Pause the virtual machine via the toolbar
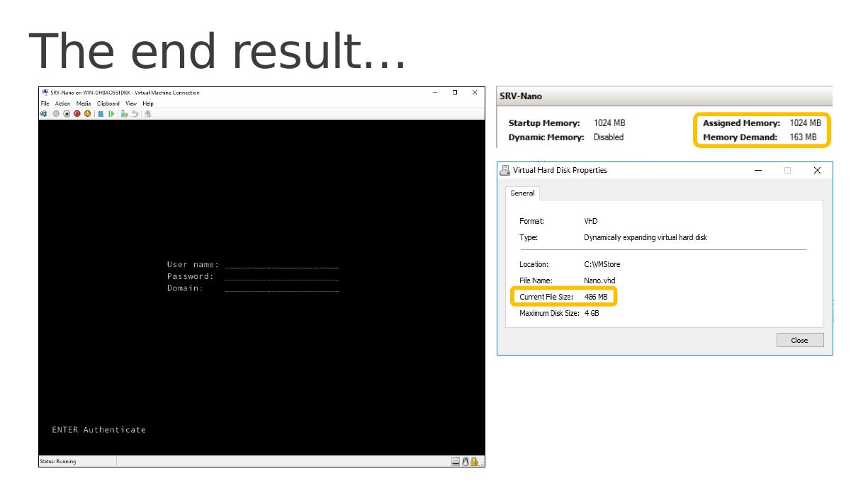The height and width of the screenshot is (488, 868). click(101, 113)
